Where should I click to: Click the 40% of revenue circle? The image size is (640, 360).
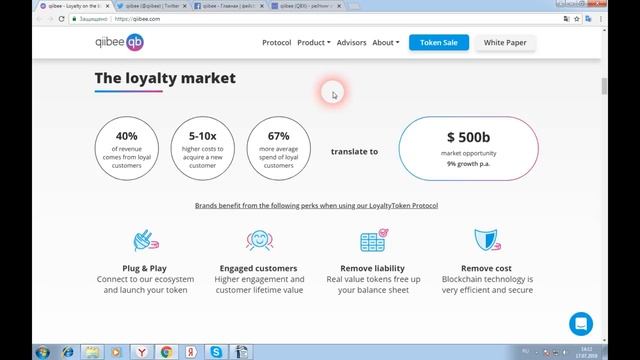127,149
